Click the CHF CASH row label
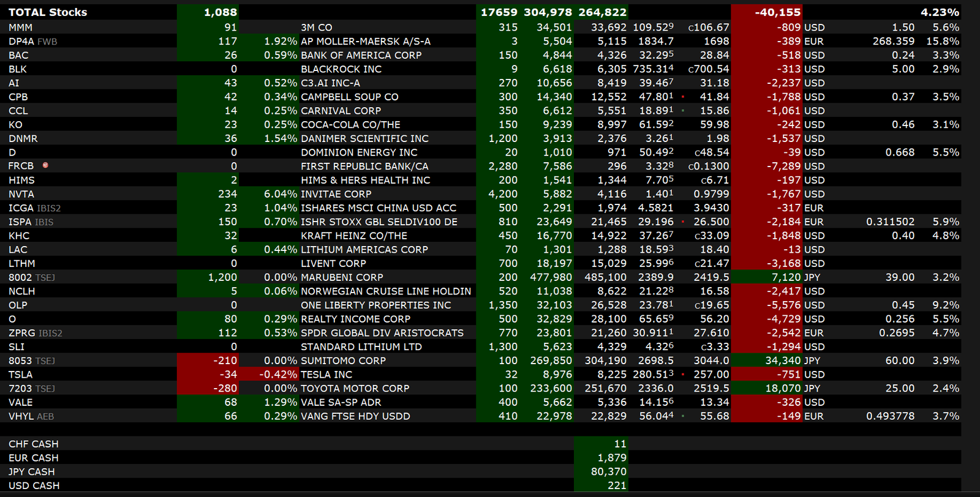 click(x=33, y=444)
